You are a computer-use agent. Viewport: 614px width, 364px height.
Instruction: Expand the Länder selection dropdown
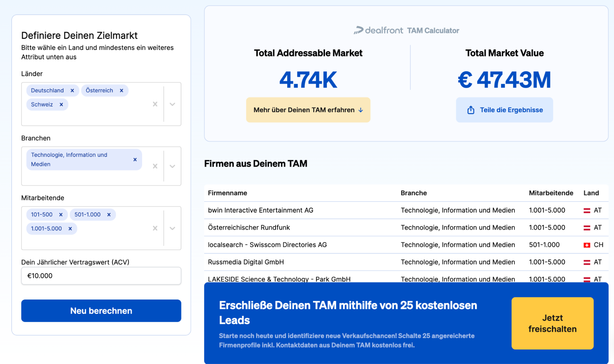pos(172,104)
